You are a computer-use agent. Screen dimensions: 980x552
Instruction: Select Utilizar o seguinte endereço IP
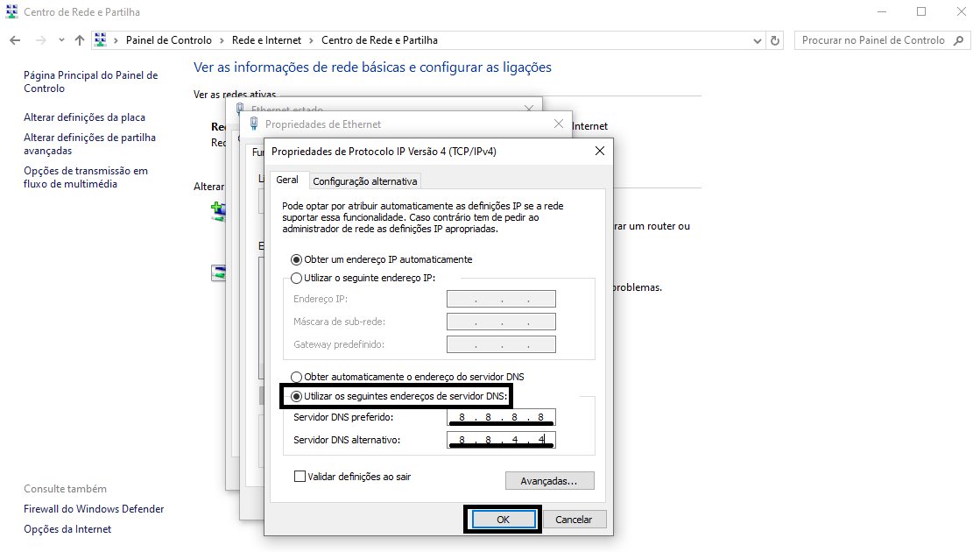(x=297, y=278)
